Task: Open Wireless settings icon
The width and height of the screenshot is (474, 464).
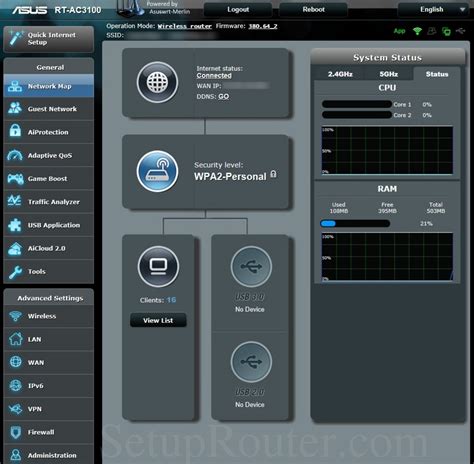Action: [x=15, y=316]
